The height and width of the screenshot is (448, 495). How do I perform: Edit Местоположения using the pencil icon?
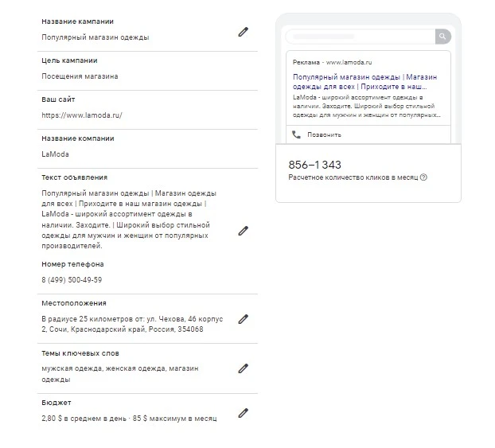(243, 319)
